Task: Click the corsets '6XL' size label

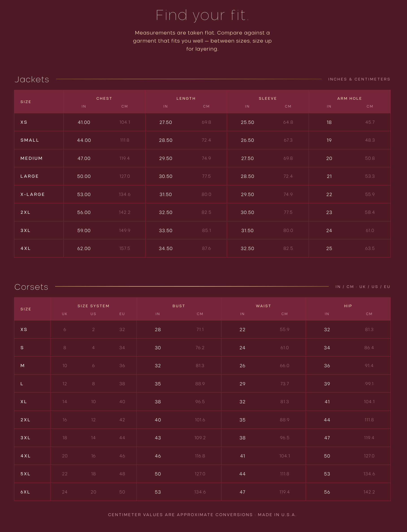Action: 25,492
